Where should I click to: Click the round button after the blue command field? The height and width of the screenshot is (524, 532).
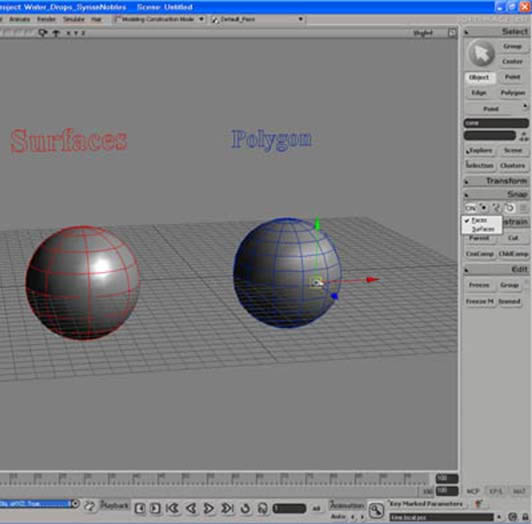click(x=76, y=504)
